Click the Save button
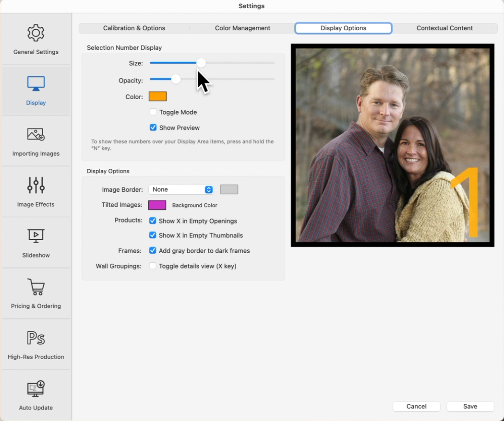Viewport: 504px width, 421px height. pyautogui.click(x=470, y=406)
